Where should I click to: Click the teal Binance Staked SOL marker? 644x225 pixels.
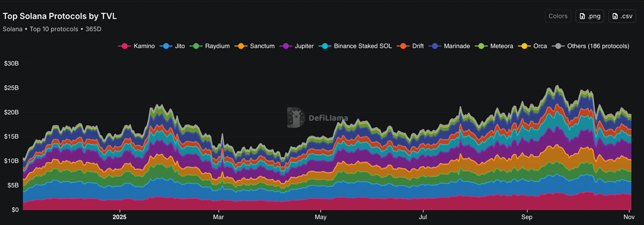[x=326, y=46]
